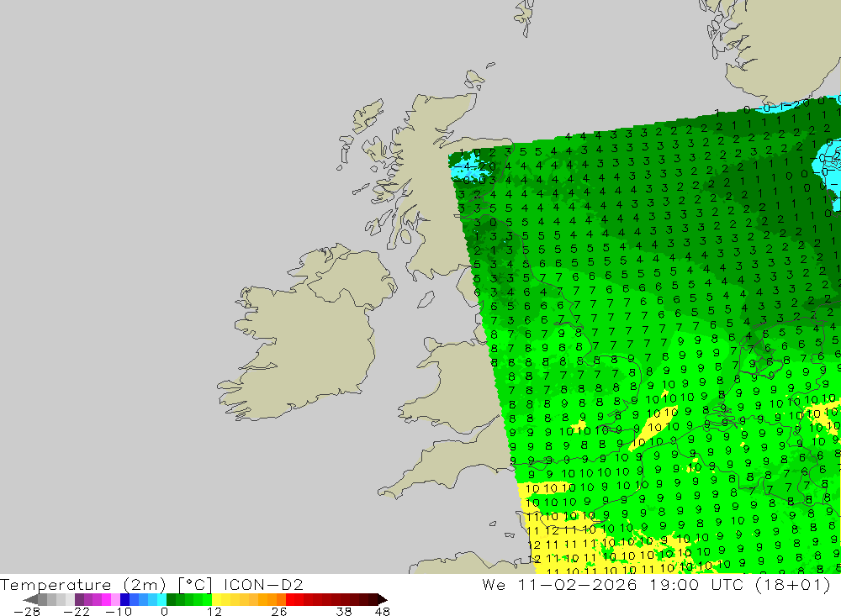The height and width of the screenshot is (616, 841).
Task: Click the '19:00' time text
Action: tap(674, 584)
